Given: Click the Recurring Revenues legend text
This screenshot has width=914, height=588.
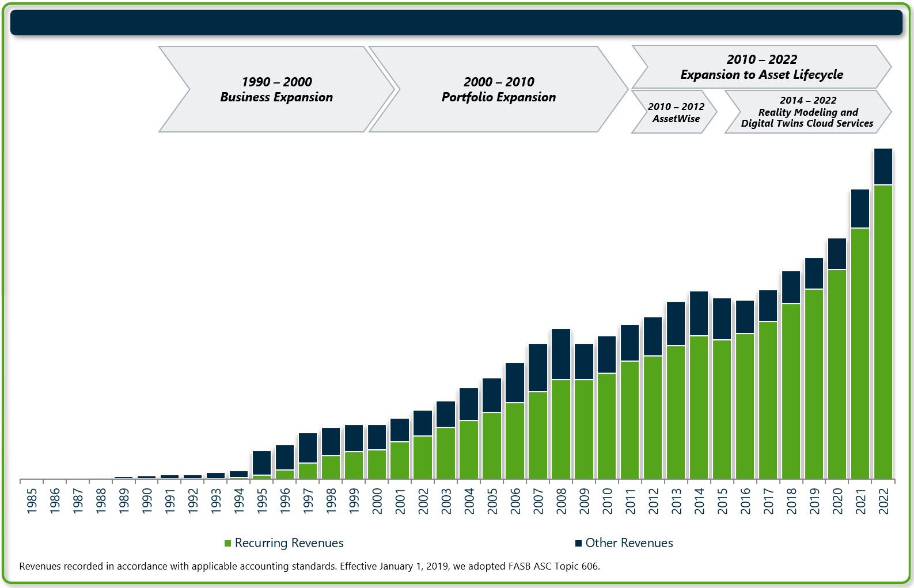Looking at the screenshot, I should [289, 543].
